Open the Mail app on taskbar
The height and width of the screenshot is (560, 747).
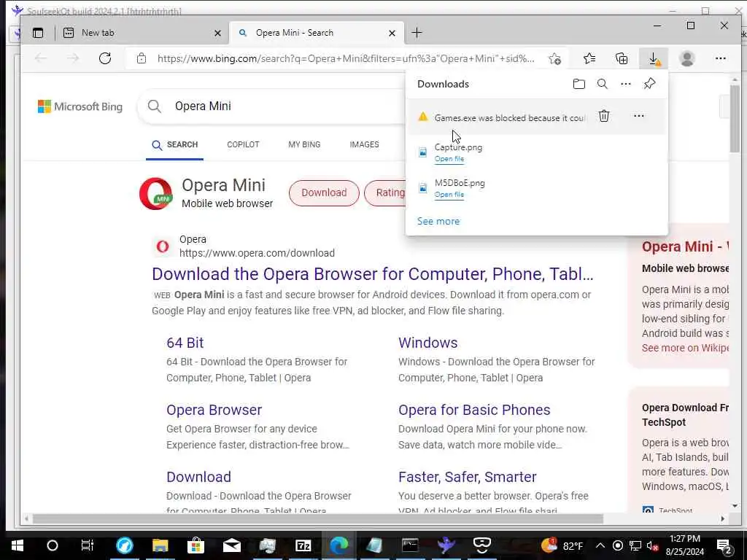(231, 545)
